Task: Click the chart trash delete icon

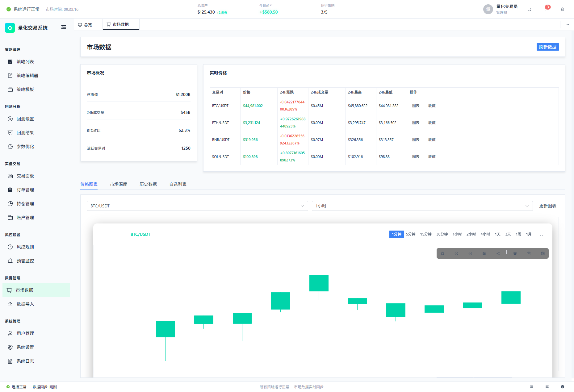Action: pos(529,253)
